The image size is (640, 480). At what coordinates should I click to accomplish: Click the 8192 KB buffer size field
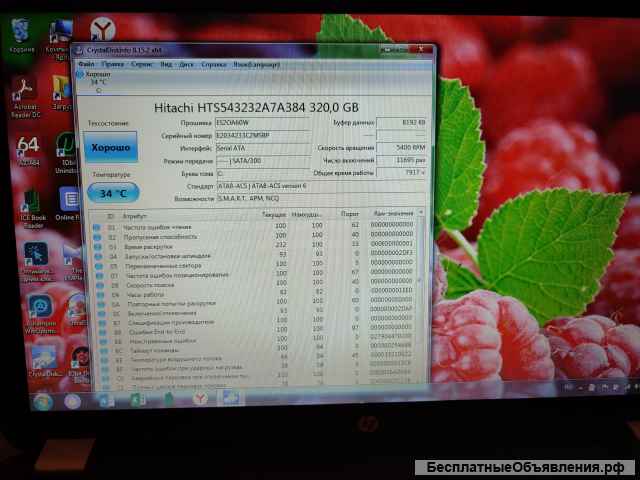click(x=402, y=122)
